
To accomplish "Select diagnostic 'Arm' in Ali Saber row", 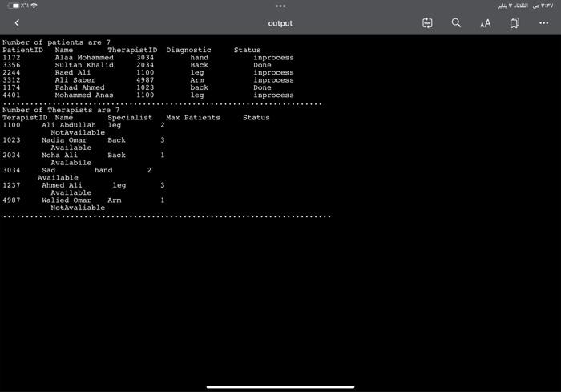I will (197, 80).
